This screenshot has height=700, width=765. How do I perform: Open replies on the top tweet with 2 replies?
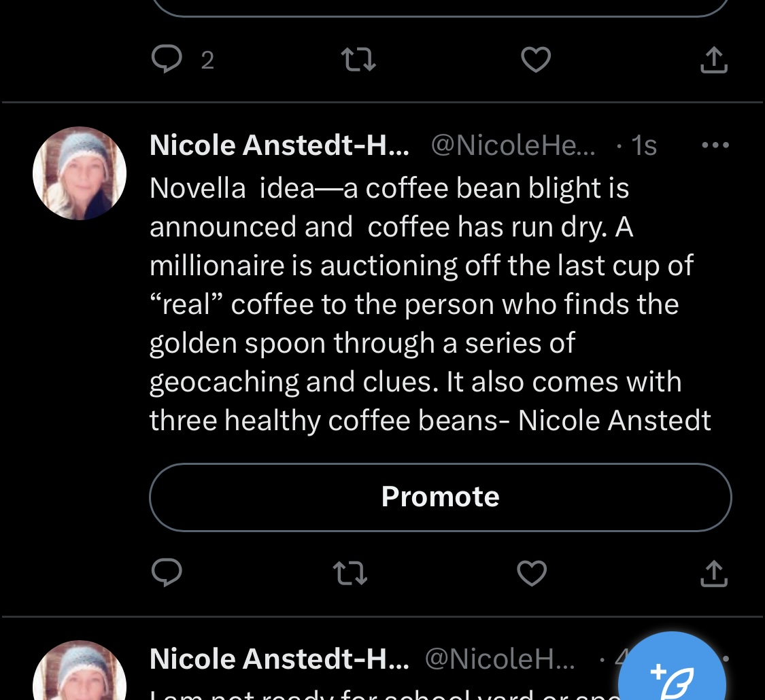167,60
